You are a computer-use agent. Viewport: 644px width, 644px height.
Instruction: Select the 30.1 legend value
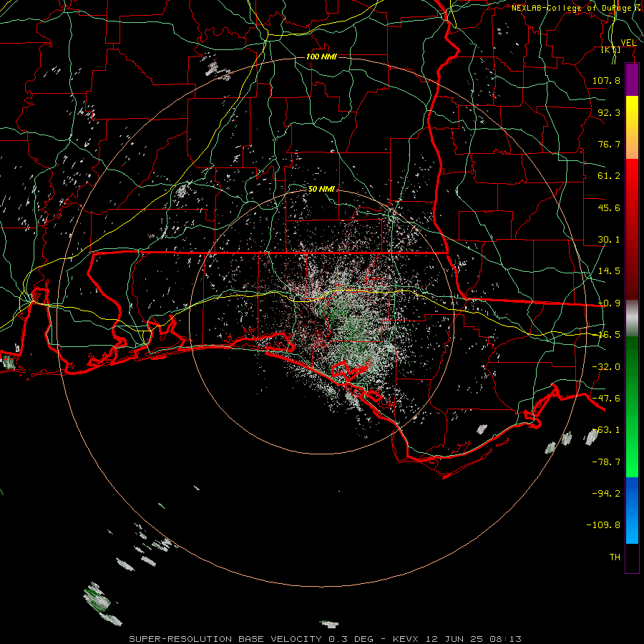click(x=609, y=240)
